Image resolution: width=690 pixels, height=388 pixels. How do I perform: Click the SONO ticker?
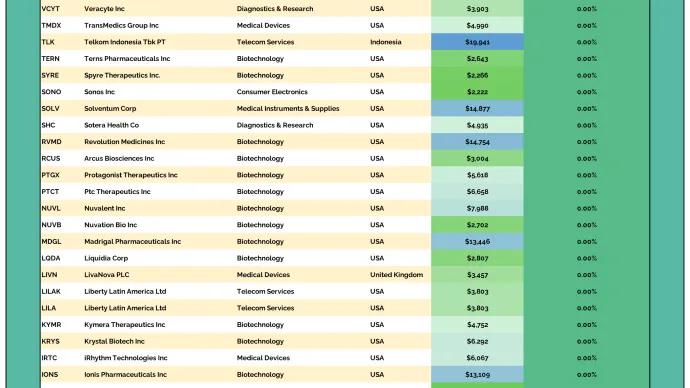tap(51, 92)
